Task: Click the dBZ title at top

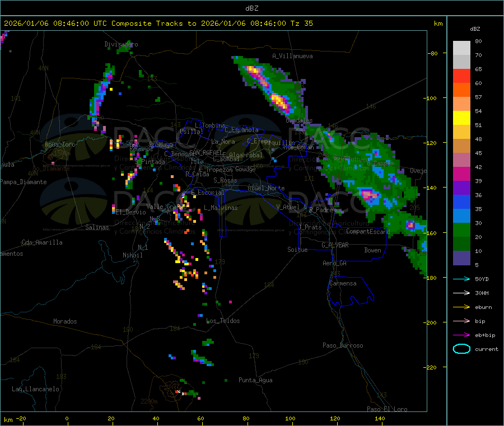Action: click(251, 8)
